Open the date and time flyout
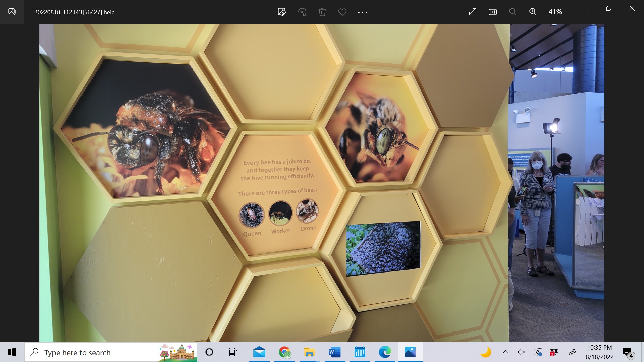This screenshot has height=362, width=644. point(599,352)
